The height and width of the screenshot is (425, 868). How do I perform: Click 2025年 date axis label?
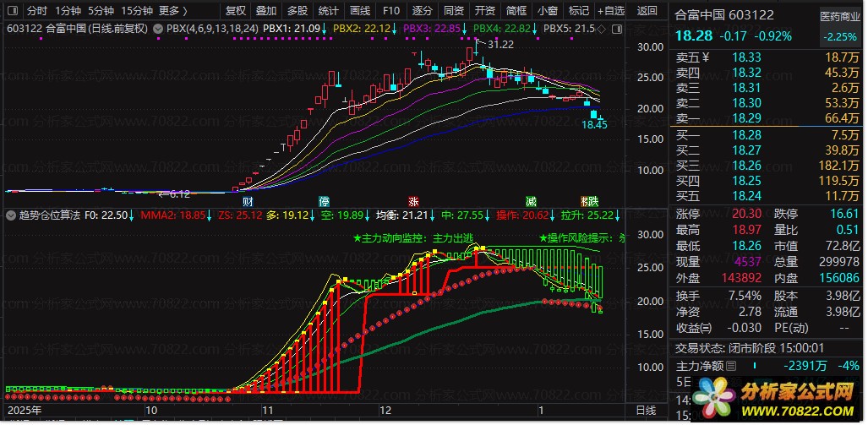pos(25,411)
